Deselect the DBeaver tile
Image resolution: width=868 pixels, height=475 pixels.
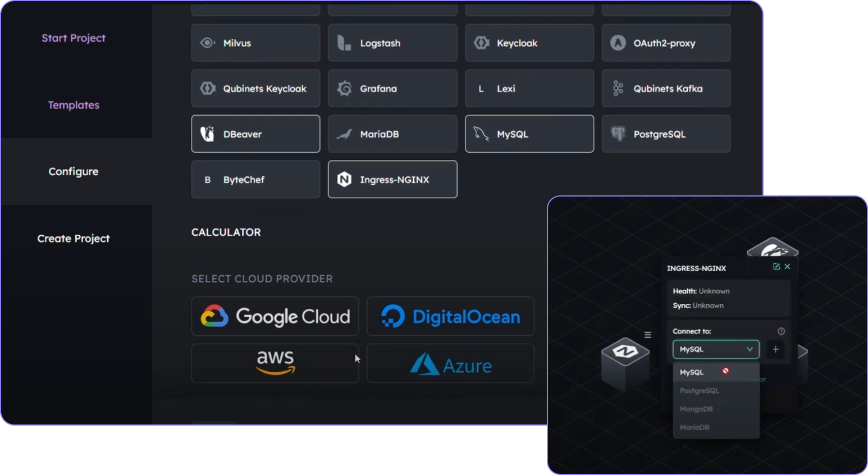pyautogui.click(x=255, y=134)
